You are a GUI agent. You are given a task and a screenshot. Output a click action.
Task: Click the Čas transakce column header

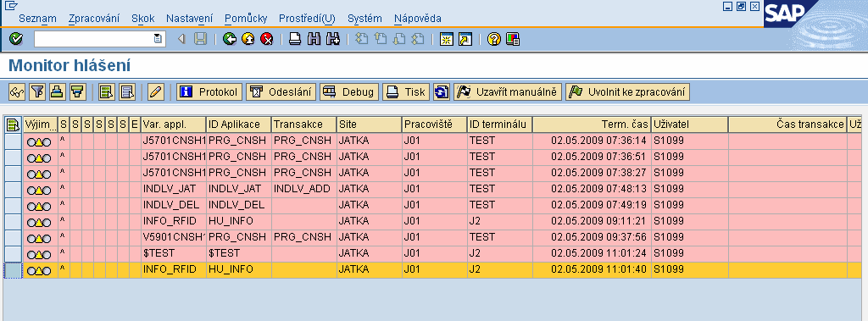click(x=787, y=125)
